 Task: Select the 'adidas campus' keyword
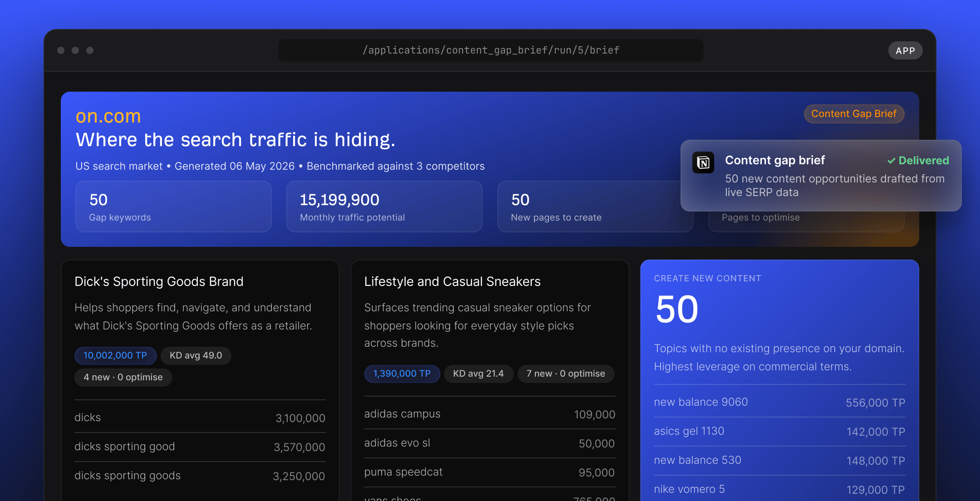pyautogui.click(x=402, y=414)
